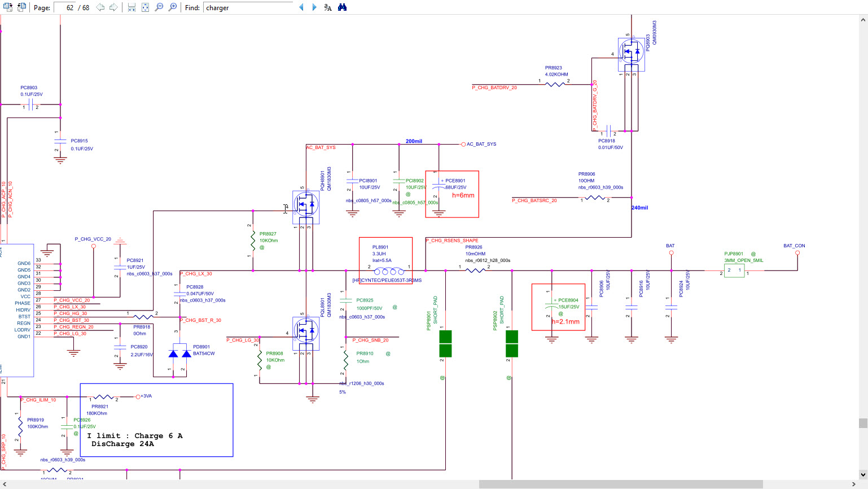
Task: Click the page icon with downward arrow
Action: 8,7
